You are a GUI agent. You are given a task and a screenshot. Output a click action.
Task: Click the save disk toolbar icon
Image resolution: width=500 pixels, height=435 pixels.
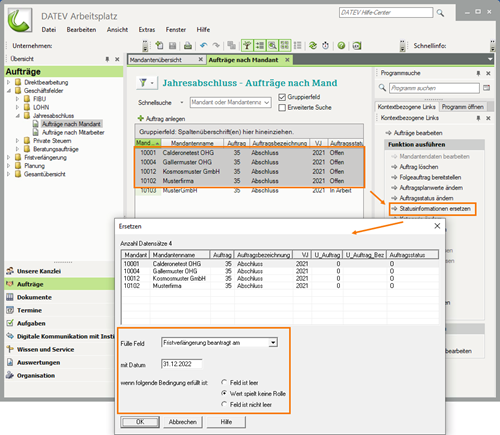172,45
